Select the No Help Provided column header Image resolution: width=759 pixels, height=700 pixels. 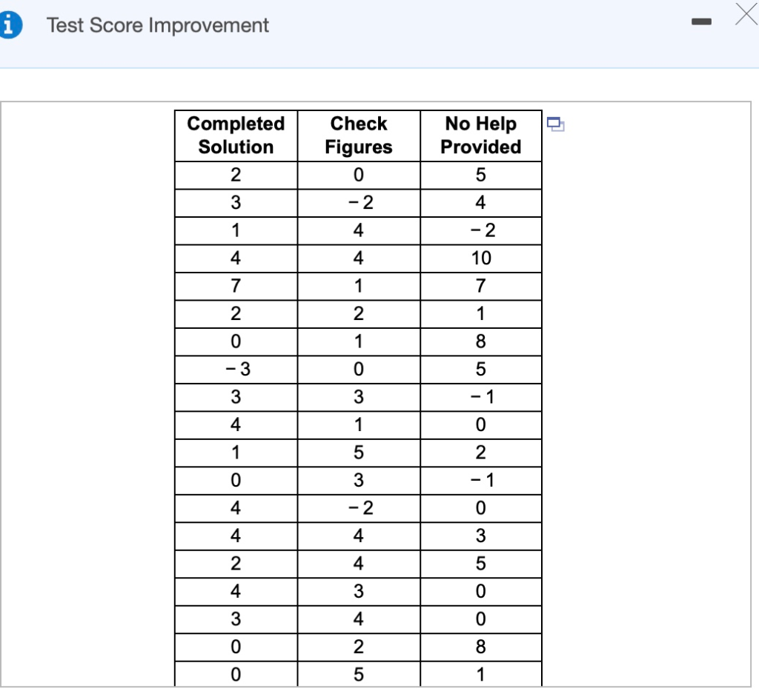(480, 136)
